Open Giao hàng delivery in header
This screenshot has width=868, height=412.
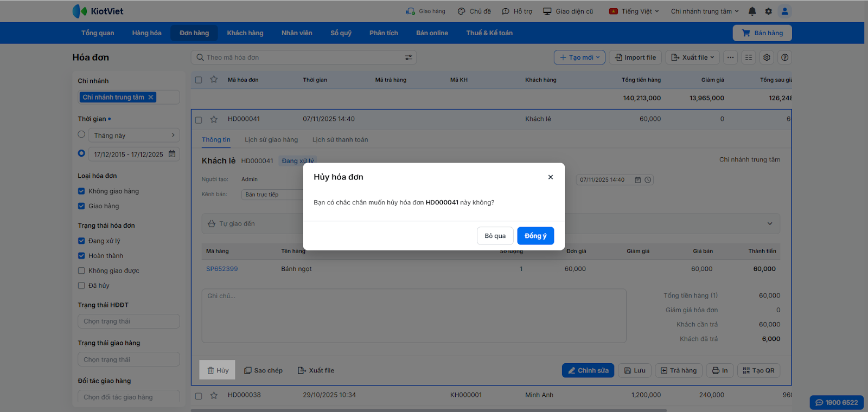click(x=425, y=11)
